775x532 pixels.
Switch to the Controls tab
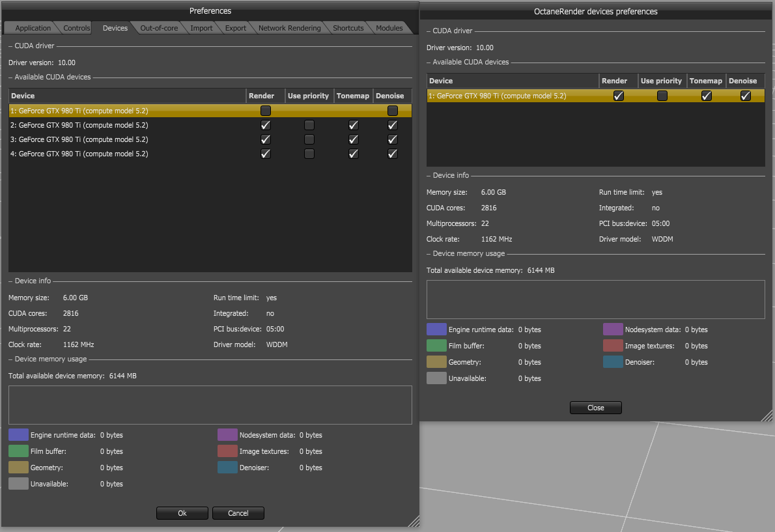pyautogui.click(x=77, y=28)
